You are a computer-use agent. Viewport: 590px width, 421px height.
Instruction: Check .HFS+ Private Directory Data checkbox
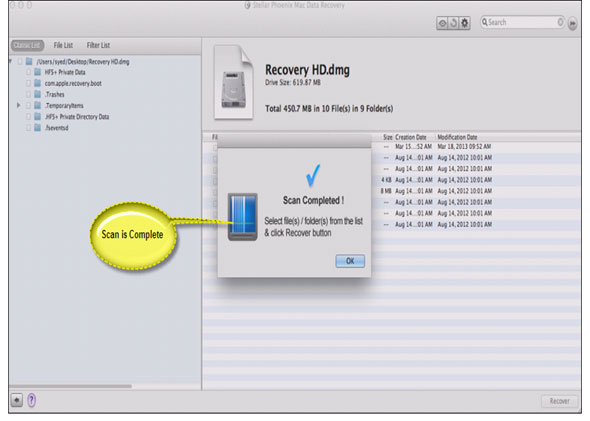point(28,117)
